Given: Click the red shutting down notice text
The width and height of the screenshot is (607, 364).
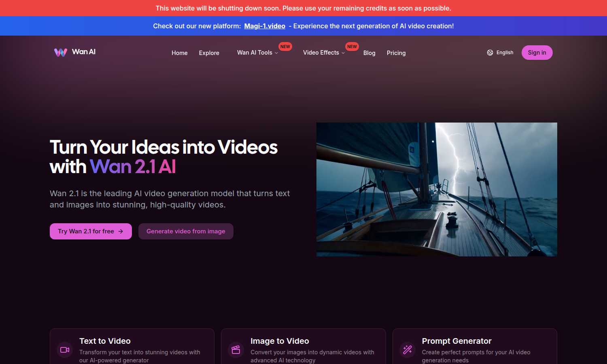Looking at the screenshot, I should tap(303, 8).
